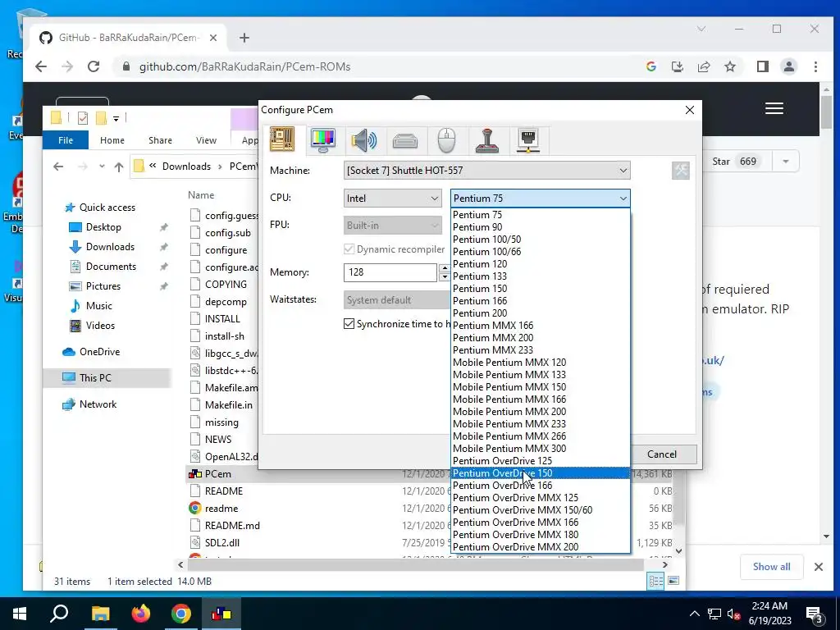Viewport: 840px width, 630px height.
Task: Open Explorer recent locations dropdown
Action: [x=102, y=167]
